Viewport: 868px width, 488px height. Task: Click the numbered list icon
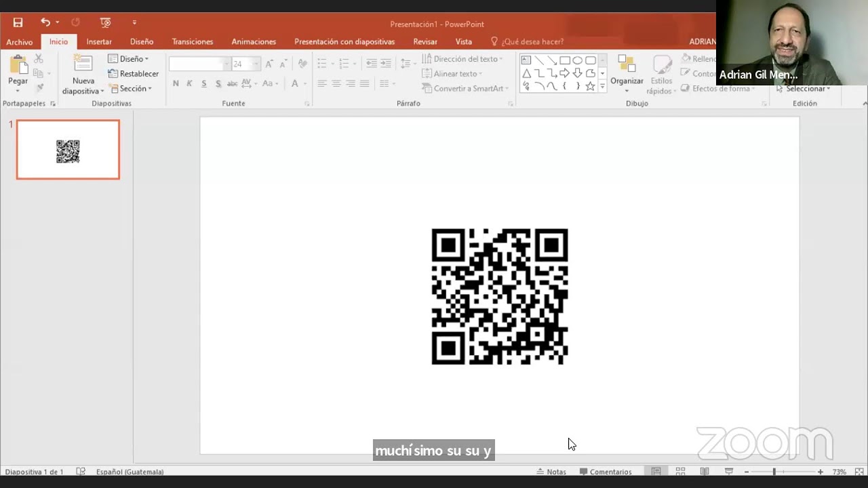point(344,64)
